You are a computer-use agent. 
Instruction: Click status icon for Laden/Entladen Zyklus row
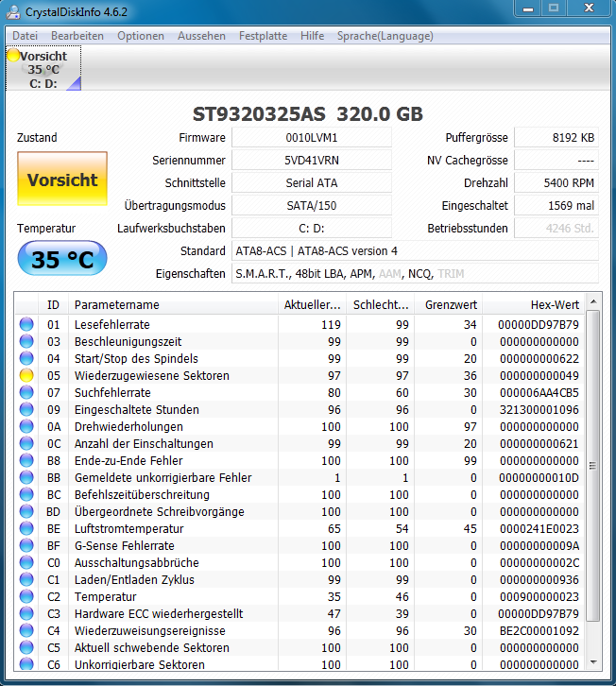tap(26, 579)
